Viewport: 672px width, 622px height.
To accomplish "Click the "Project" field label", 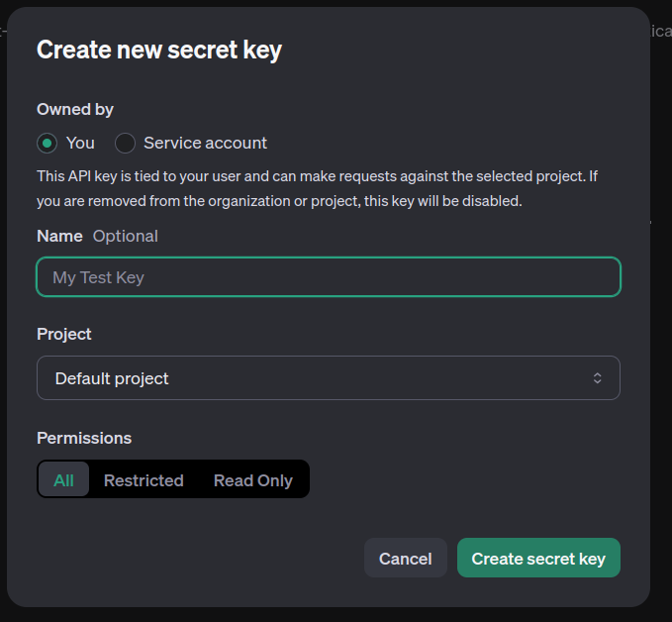I will click(x=64, y=334).
